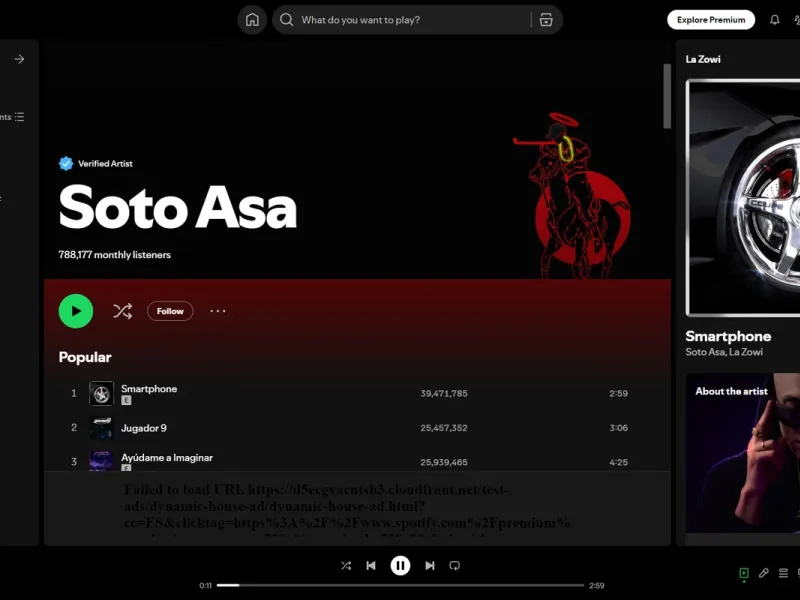Open Browse icon in the search bar
Viewport: 800px width, 600px height.
tap(546, 20)
